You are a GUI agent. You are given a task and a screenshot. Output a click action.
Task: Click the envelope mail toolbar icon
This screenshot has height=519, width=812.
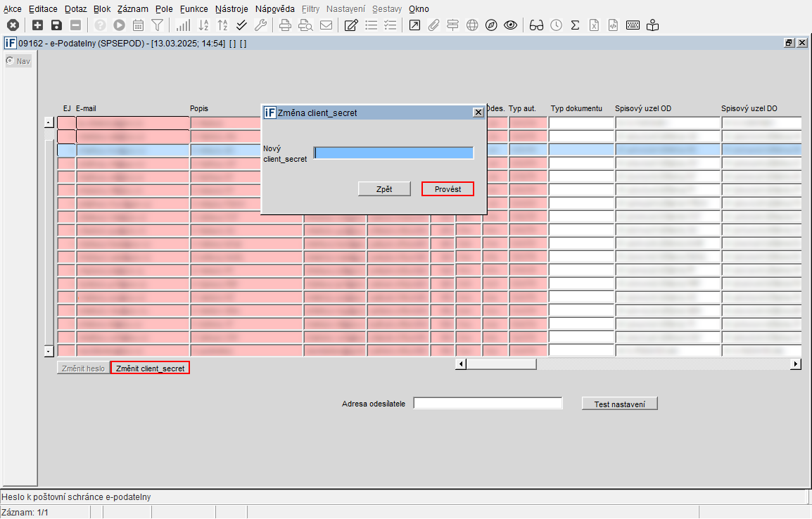click(x=326, y=25)
